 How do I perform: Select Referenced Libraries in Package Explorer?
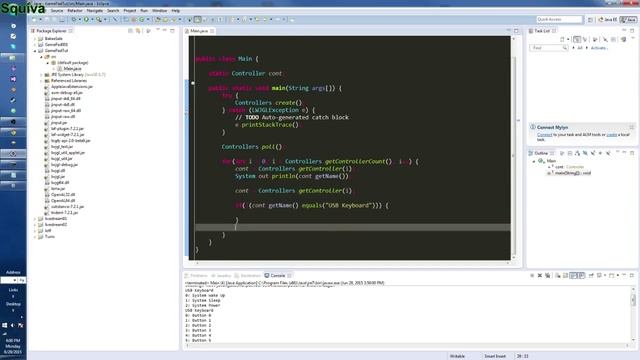point(69,81)
